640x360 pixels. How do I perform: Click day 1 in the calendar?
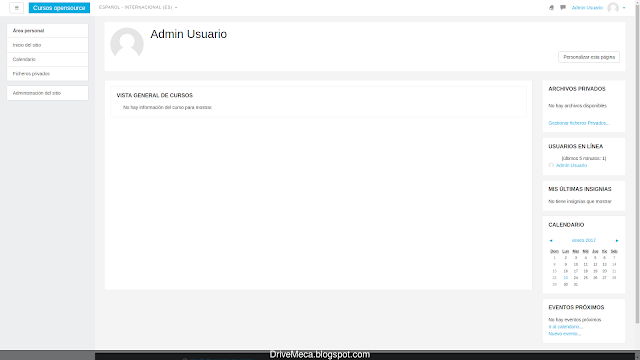(x=554, y=258)
